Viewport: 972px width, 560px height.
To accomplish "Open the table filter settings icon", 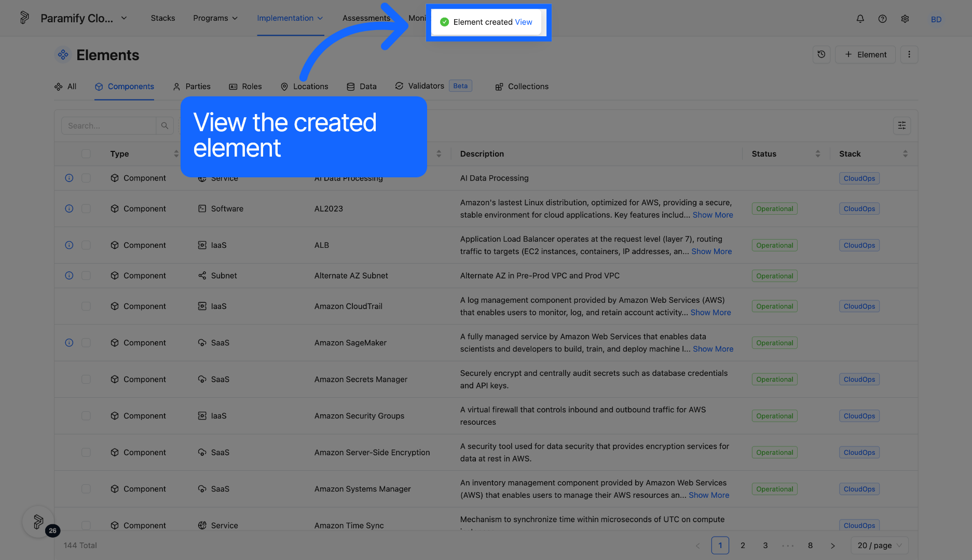I will tap(901, 125).
